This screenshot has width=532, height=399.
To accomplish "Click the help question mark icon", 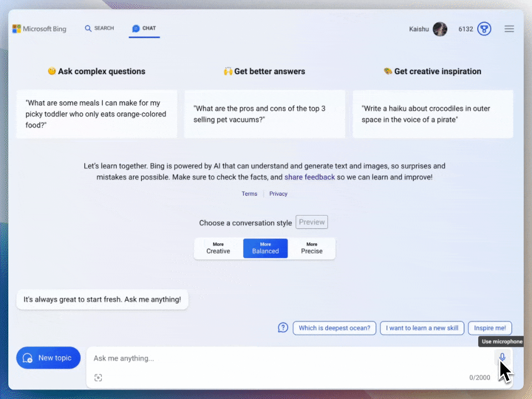I will pyautogui.click(x=283, y=328).
